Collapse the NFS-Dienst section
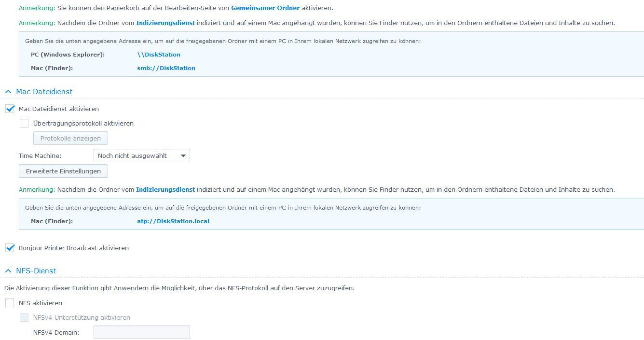 (x=9, y=271)
